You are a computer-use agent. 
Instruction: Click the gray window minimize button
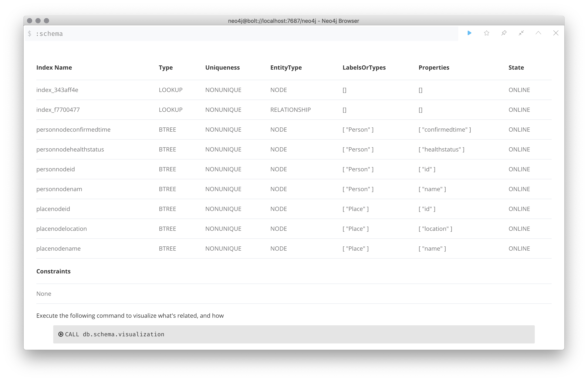point(38,21)
